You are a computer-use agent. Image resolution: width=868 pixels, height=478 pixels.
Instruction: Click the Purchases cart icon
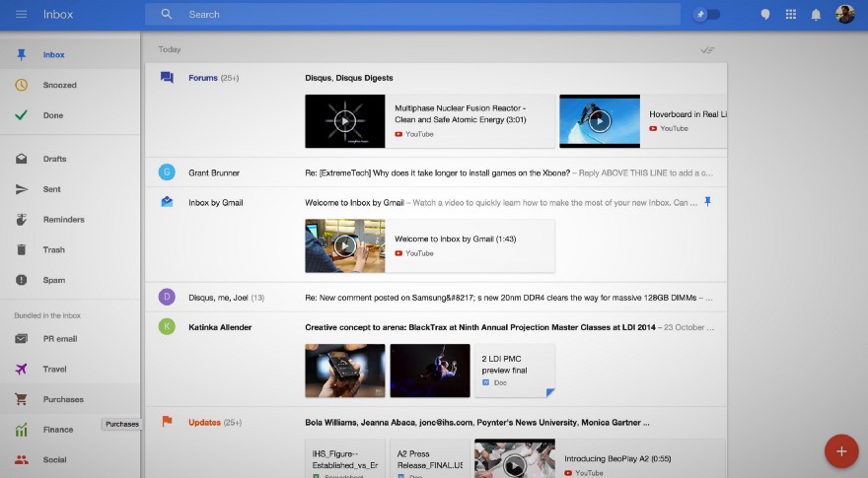(21, 399)
